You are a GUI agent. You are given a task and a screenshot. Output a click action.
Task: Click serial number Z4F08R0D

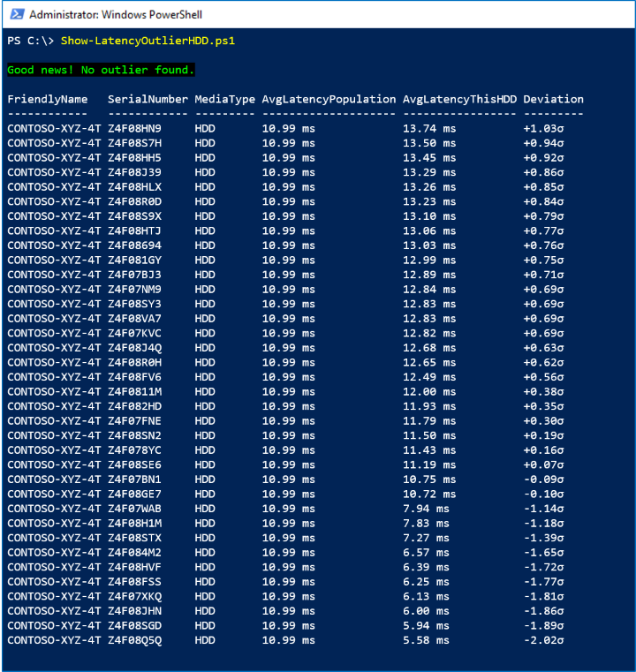point(134,201)
